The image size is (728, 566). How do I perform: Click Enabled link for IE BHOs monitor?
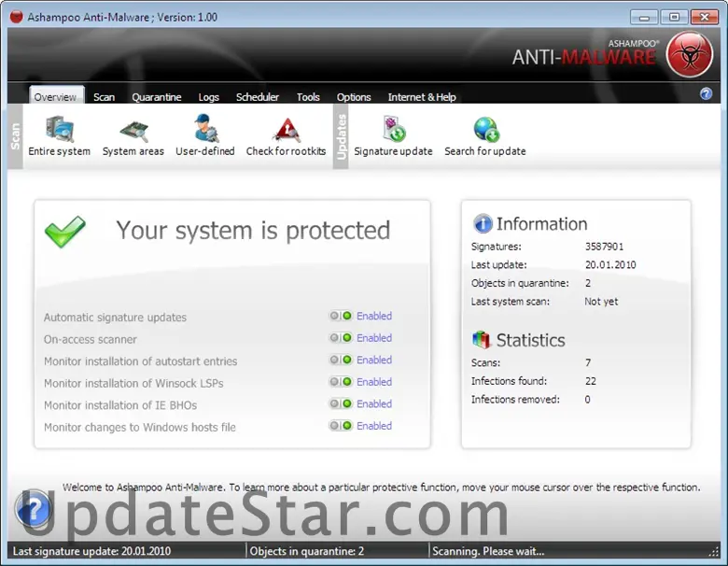[374, 403]
